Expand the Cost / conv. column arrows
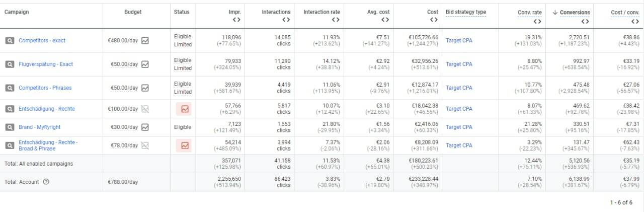The height and width of the screenshot is (212, 644). (x=635, y=22)
